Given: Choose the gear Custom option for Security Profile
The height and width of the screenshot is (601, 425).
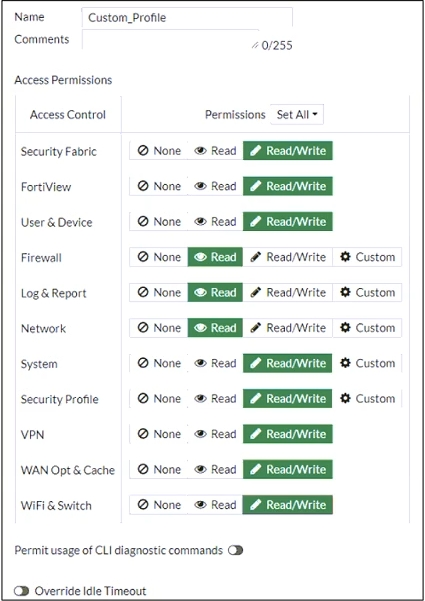Looking at the screenshot, I should (x=367, y=399).
